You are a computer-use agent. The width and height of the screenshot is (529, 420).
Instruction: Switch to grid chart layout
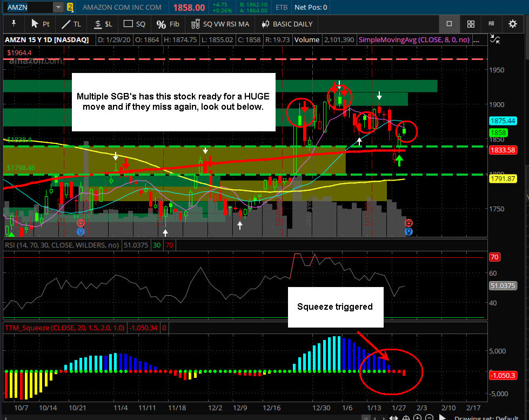point(471,24)
